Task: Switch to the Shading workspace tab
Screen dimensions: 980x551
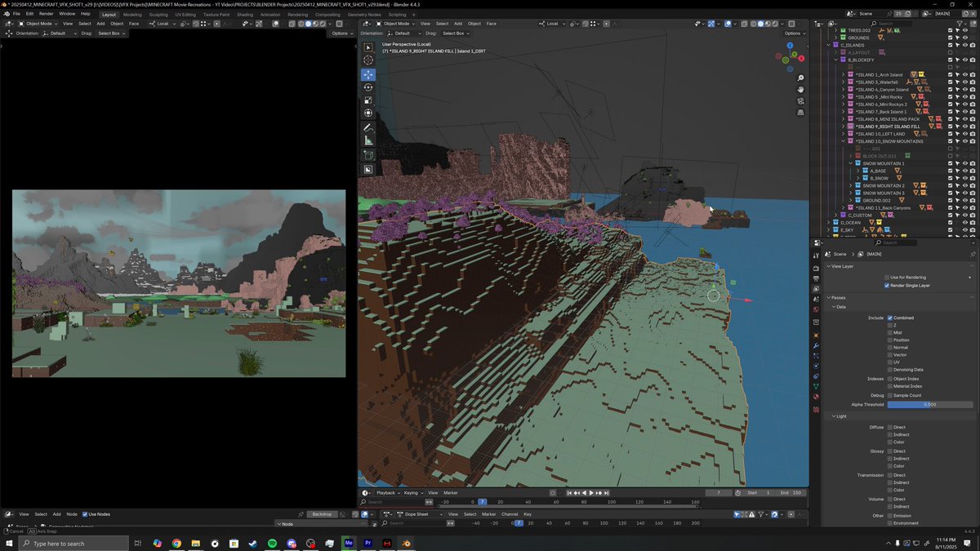Action: click(245, 15)
